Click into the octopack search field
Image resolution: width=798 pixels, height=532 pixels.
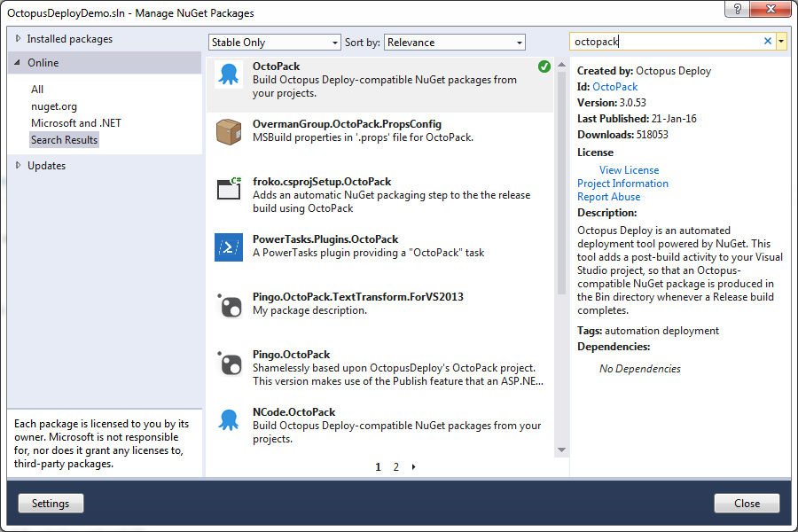[665, 42]
